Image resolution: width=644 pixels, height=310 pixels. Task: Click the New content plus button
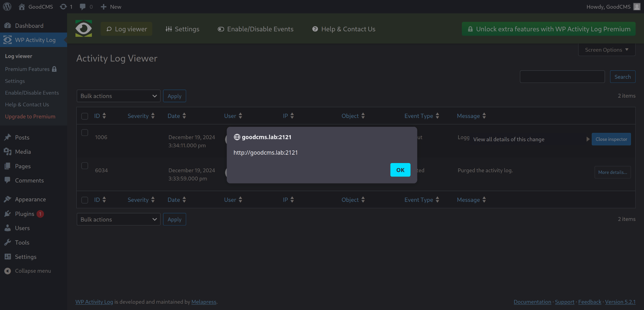[111, 7]
